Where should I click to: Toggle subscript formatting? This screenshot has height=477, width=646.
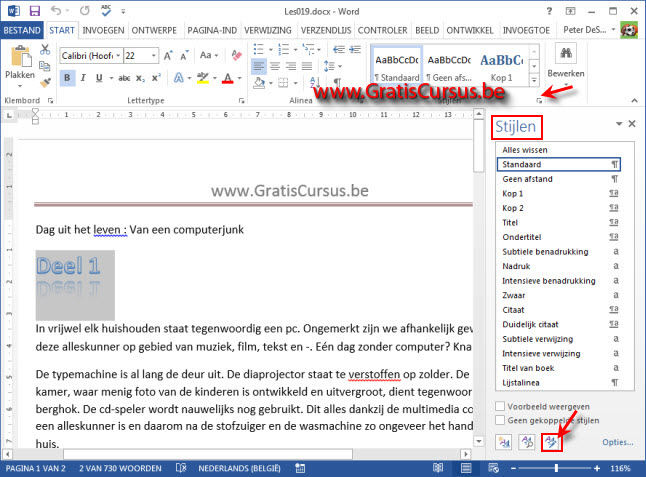click(x=140, y=78)
